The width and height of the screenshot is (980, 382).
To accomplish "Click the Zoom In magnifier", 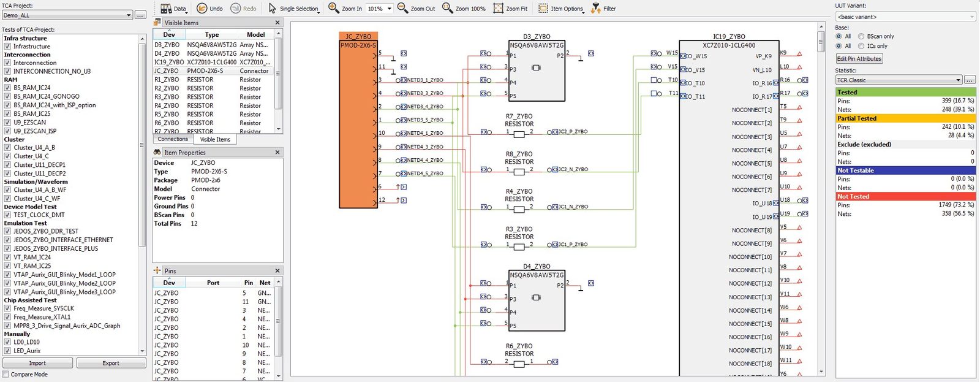I will pos(333,8).
